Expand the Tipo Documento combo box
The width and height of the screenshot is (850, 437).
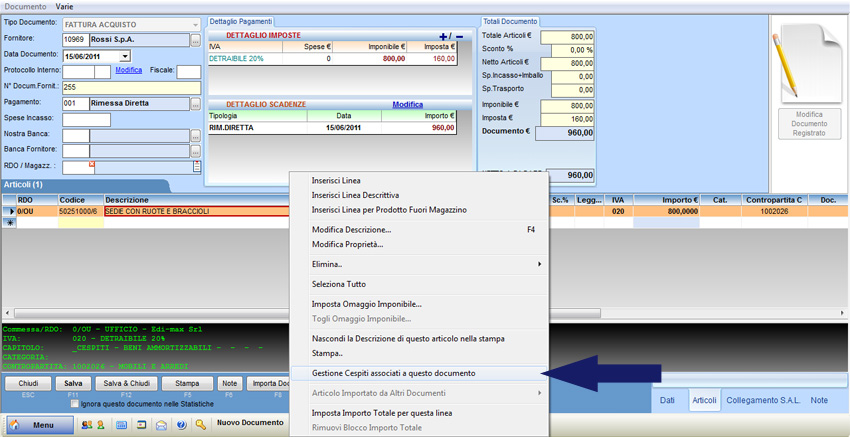point(194,24)
